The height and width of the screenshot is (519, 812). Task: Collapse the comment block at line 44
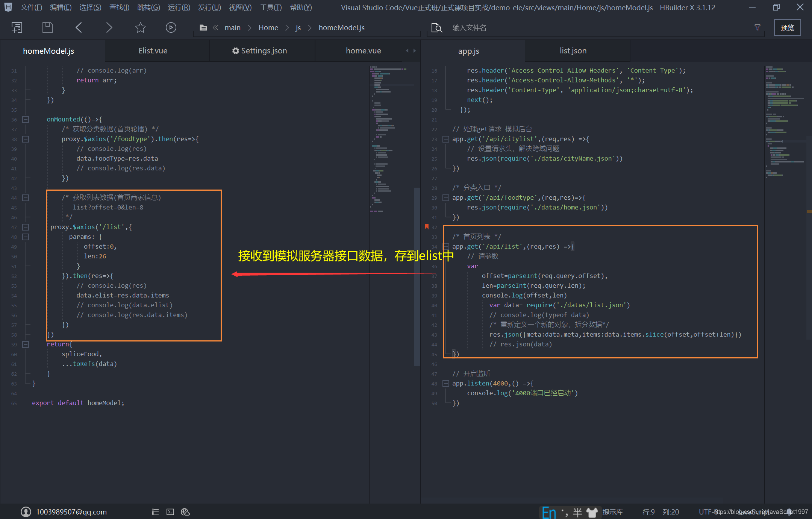(x=26, y=198)
